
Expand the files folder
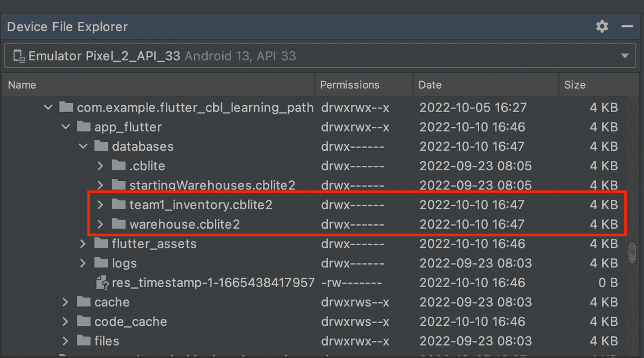pyautogui.click(x=65, y=341)
